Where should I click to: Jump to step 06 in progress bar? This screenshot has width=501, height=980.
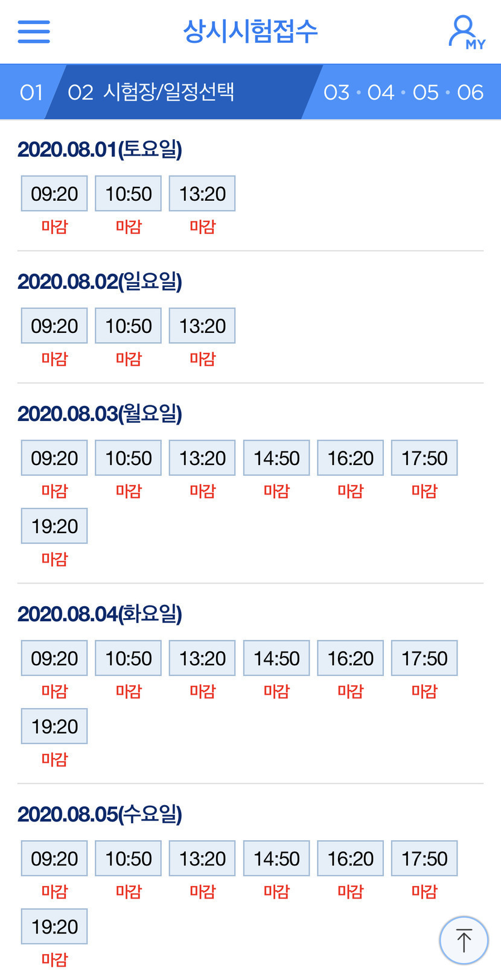click(470, 92)
